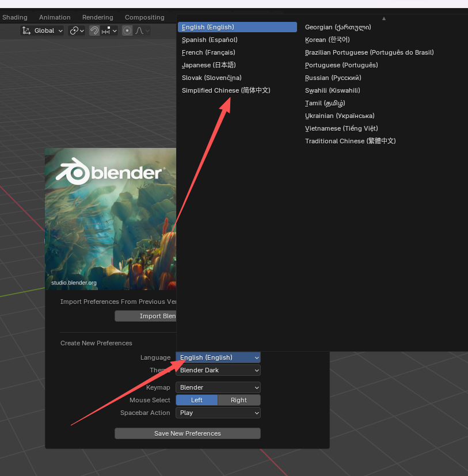The image size is (468, 476).
Task: Open the Theme dropdown showing Blender Dark
Action: (218, 370)
